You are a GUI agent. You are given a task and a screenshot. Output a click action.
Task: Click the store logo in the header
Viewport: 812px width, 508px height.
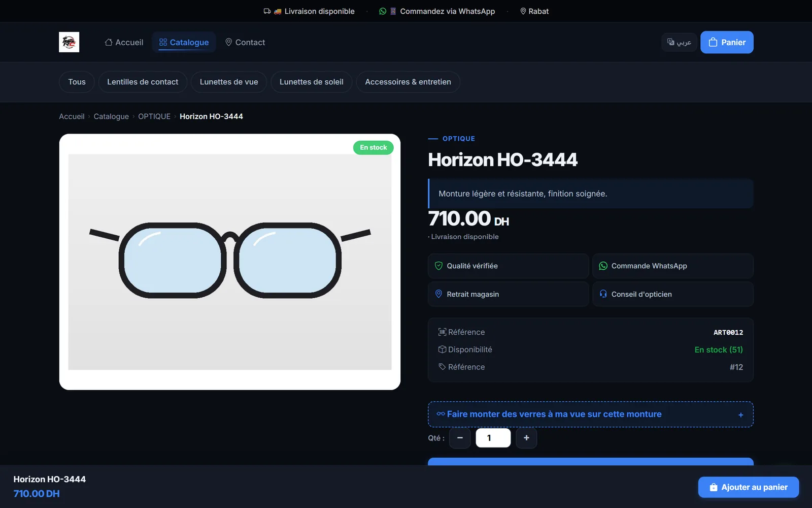(x=69, y=42)
